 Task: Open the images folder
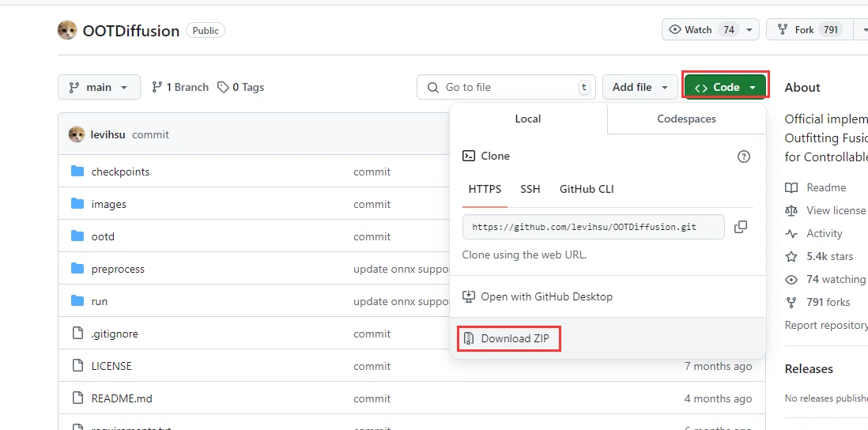tap(108, 204)
